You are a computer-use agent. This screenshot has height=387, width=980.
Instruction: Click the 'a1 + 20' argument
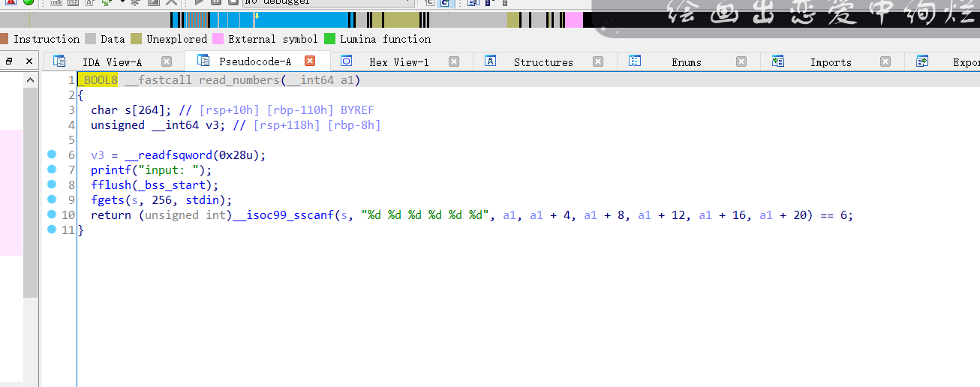pos(783,215)
